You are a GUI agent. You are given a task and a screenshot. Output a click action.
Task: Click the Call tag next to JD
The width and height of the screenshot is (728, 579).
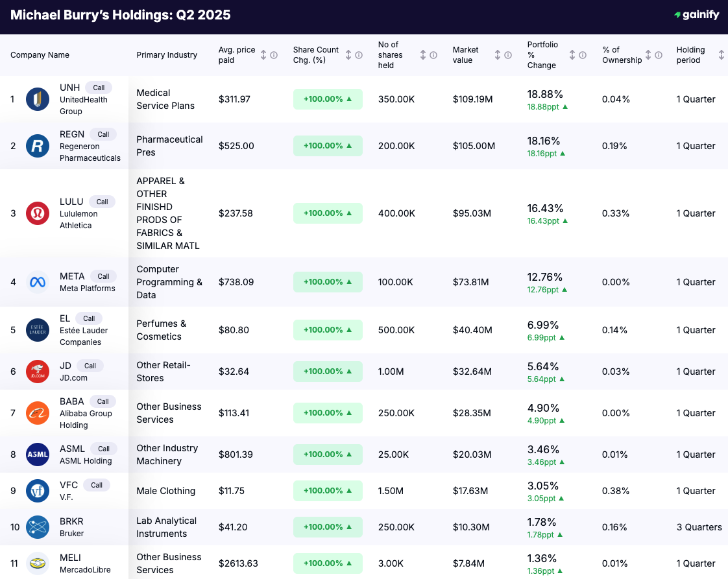pyautogui.click(x=90, y=366)
